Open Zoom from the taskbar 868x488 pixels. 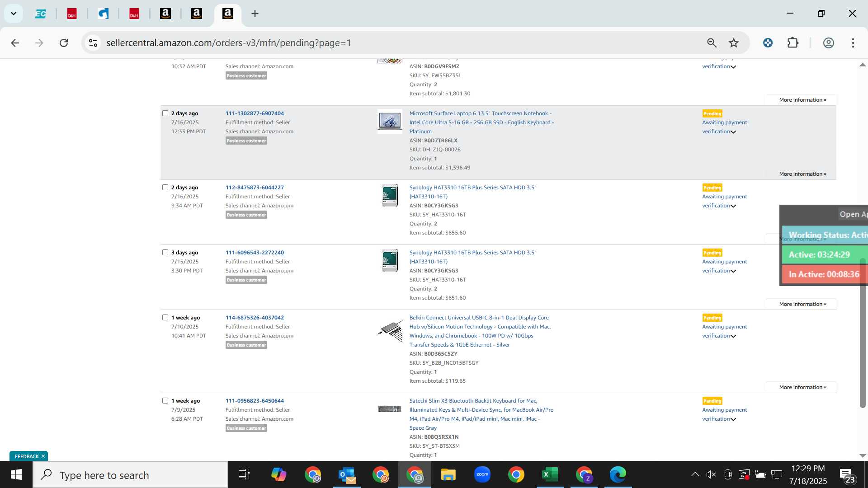[x=482, y=474]
